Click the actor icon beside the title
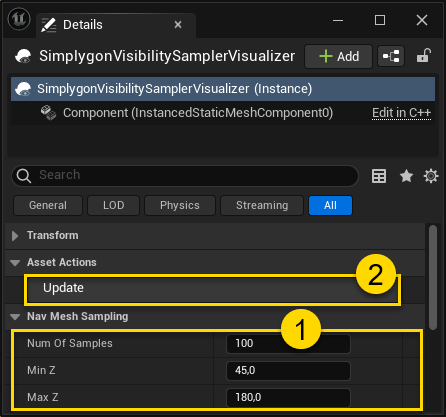This screenshot has width=446, height=417. [23, 56]
